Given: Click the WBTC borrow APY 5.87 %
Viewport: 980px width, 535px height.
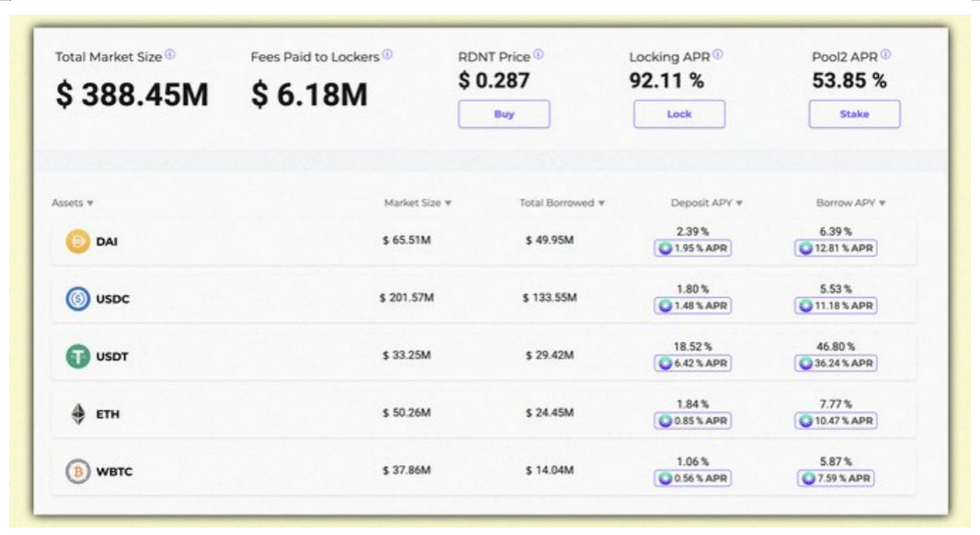Looking at the screenshot, I should click(x=836, y=461).
